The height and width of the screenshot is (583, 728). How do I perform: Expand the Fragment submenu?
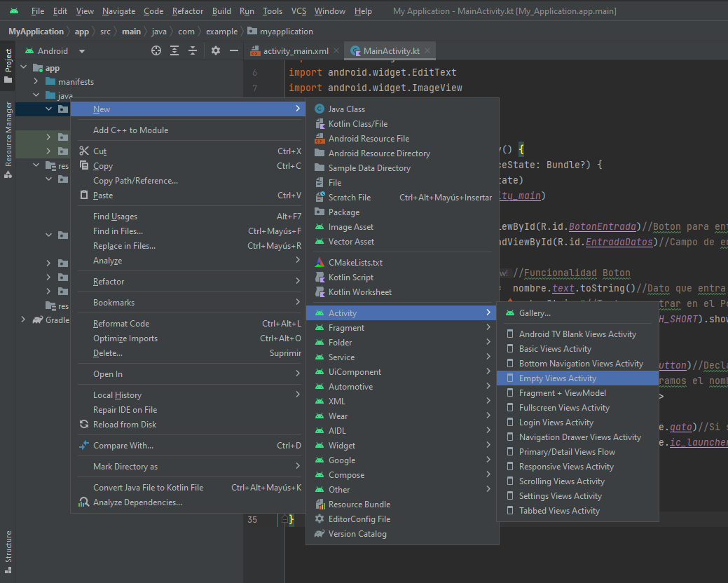(346, 328)
